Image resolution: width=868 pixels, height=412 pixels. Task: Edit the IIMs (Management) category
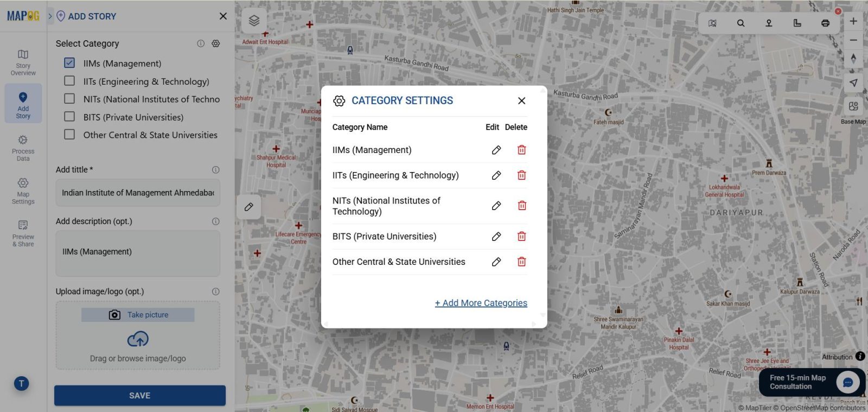496,150
